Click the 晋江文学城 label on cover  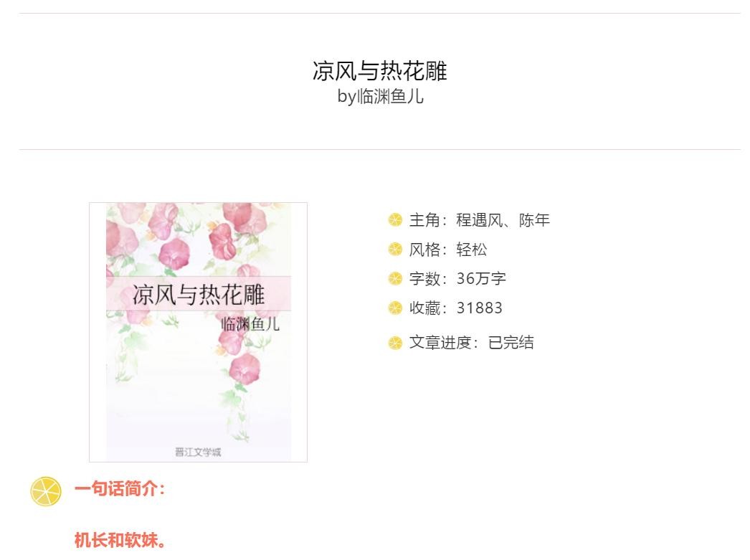[198, 452]
